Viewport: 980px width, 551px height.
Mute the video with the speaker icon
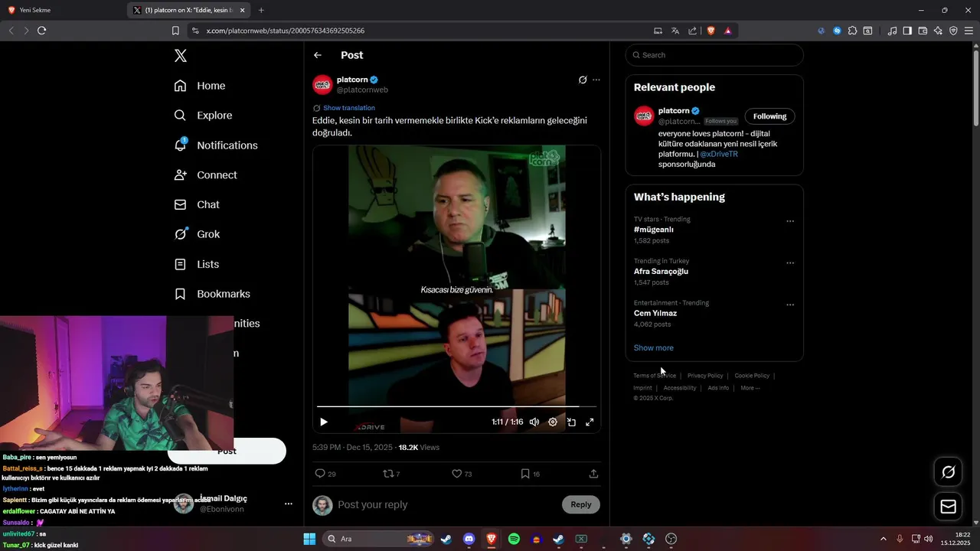pyautogui.click(x=534, y=422)
